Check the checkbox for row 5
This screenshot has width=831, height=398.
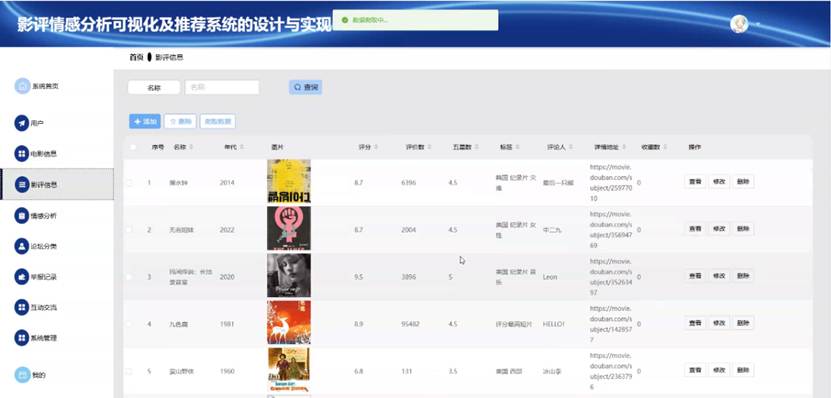[129, 371]
